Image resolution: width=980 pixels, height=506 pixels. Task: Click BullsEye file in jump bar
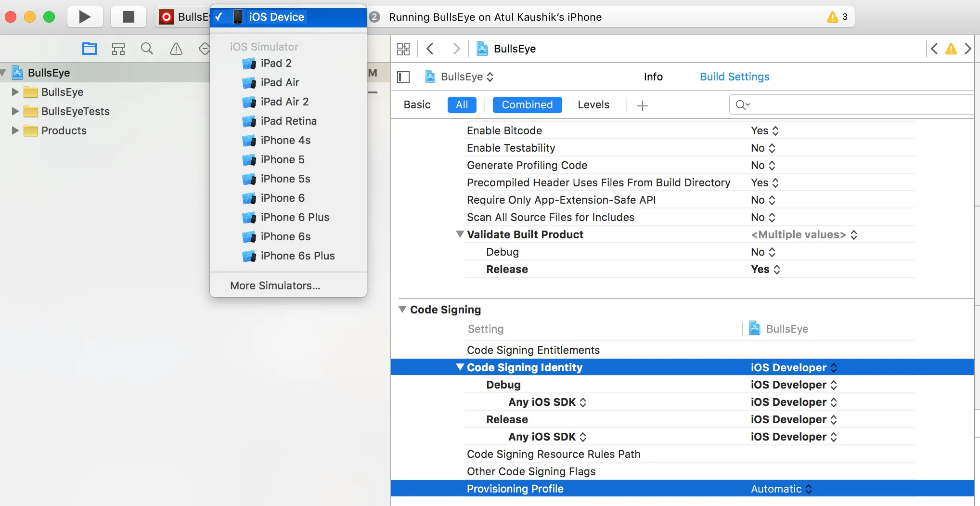[x=506, y=49]
